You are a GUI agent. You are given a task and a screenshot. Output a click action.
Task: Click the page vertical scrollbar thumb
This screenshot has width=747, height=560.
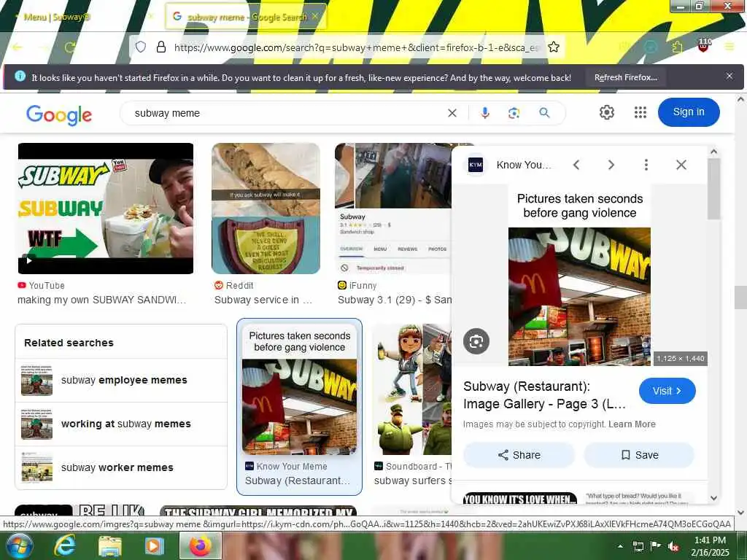(x=740, y=297)
